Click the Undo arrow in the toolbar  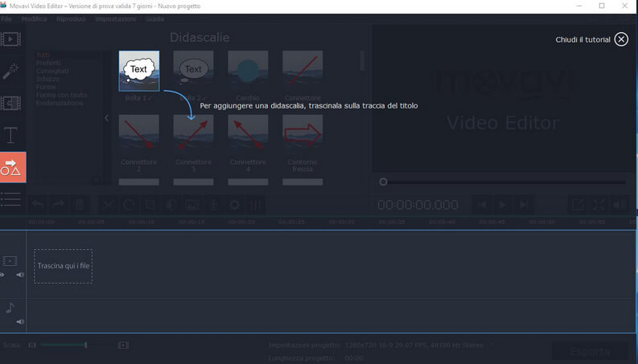point(38,205)
